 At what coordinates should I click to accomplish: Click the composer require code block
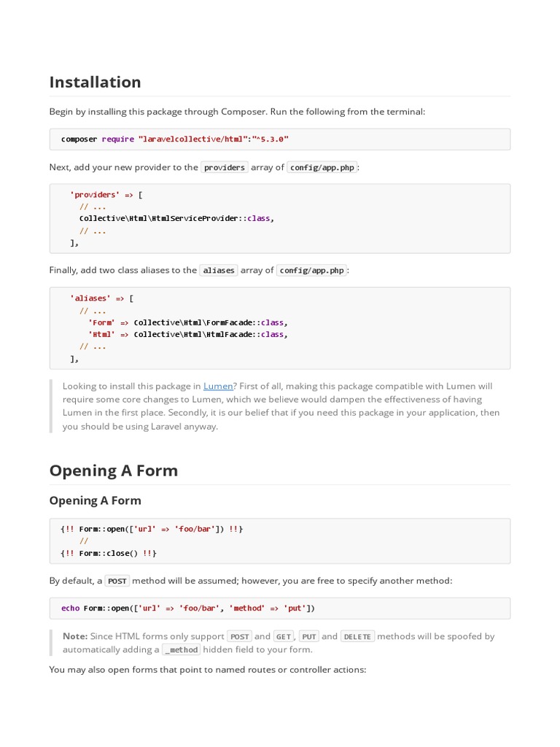(x=179, y=139)
